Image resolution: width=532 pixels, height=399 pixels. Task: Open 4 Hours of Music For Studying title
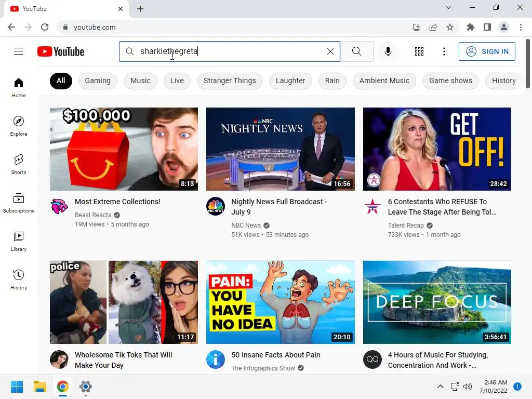(x=438, y=360)
